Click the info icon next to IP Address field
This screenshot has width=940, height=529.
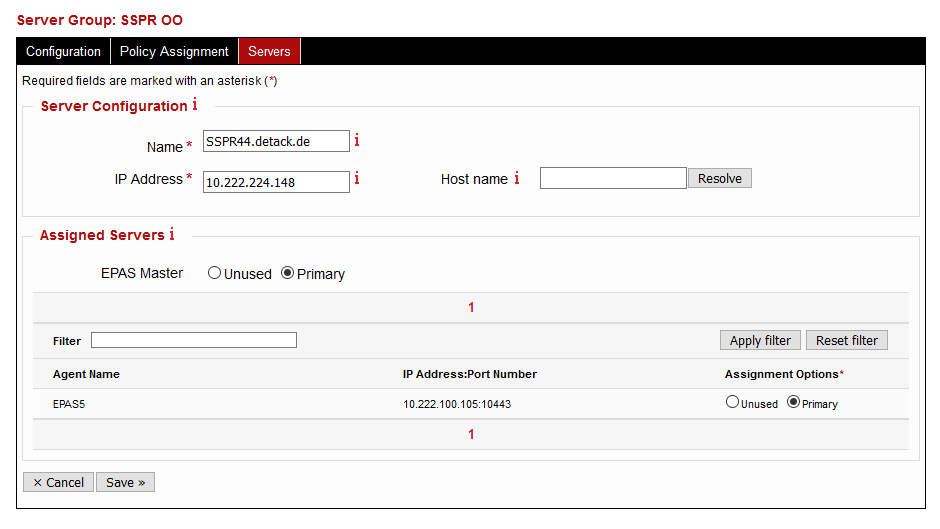357,179
